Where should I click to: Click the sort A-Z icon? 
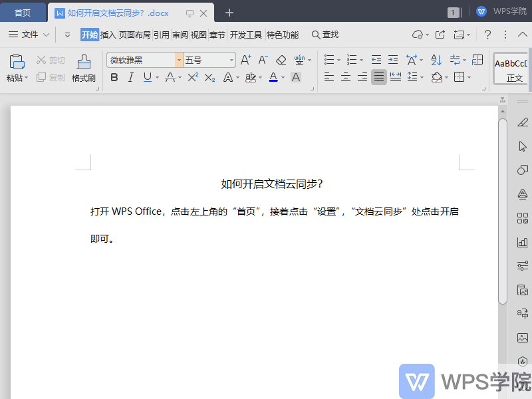[x=436, y=60]
